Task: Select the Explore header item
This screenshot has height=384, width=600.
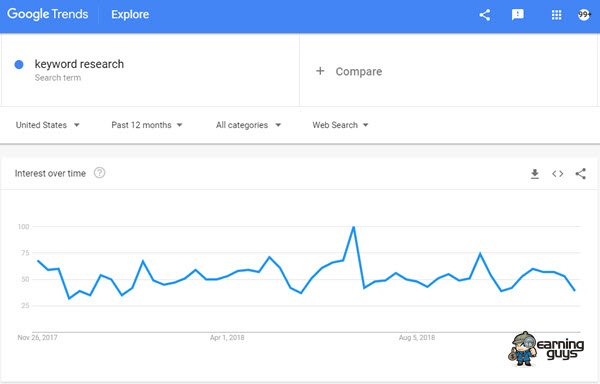Action: pos(130,15)
